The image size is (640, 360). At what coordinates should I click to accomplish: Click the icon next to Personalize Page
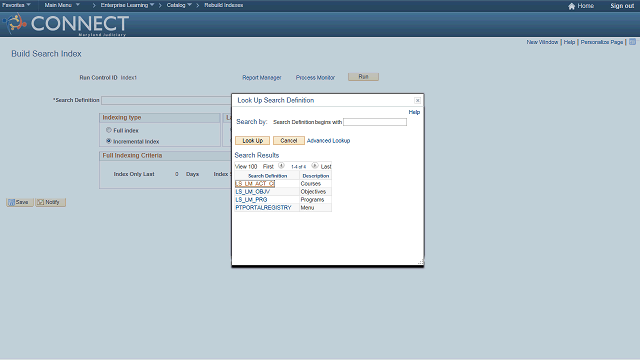[632, 42]
